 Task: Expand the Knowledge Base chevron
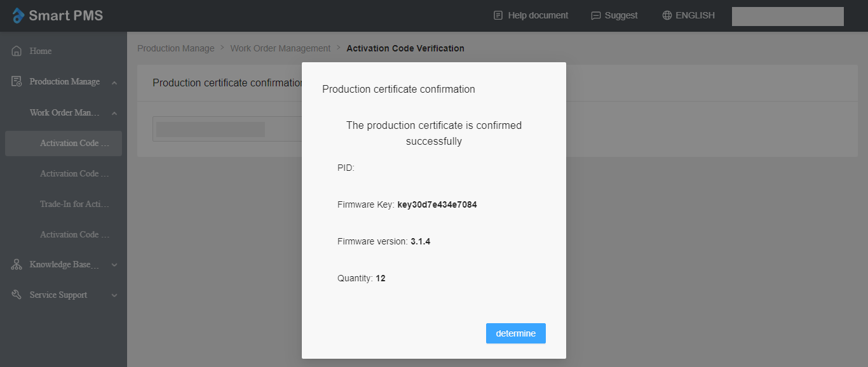click(114, 265)
